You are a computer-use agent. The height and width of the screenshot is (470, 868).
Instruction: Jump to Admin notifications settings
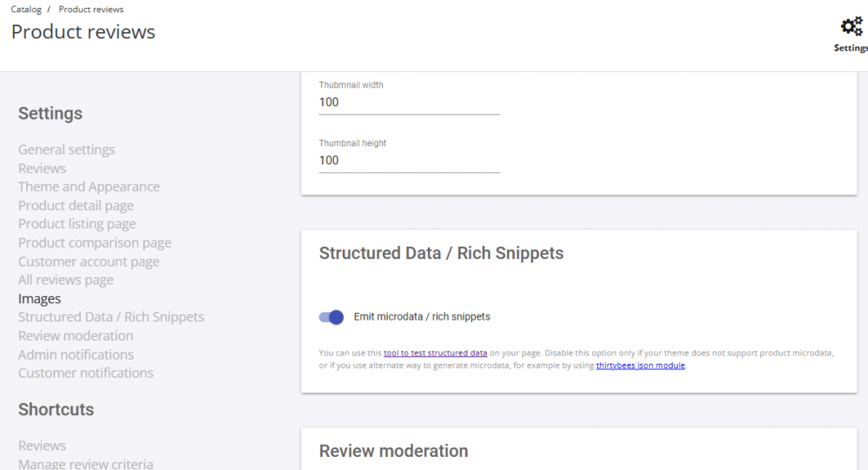pos(76,354)
